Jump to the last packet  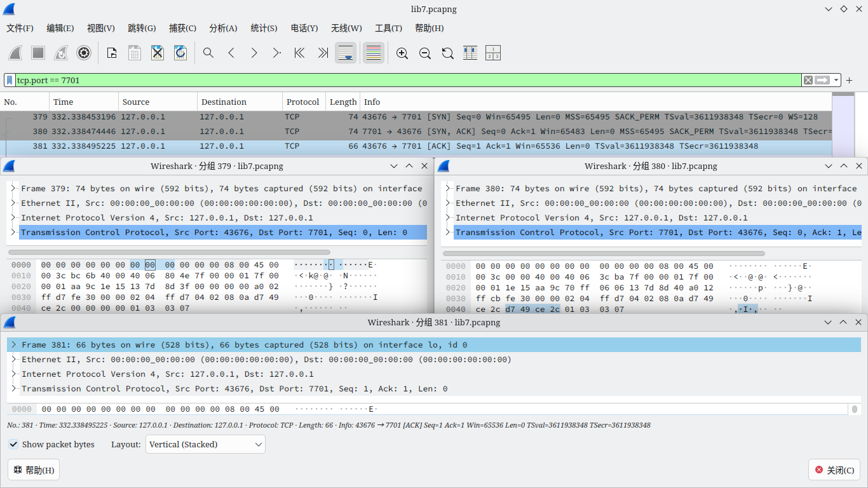pyautogui.click(x=323, y=53)
